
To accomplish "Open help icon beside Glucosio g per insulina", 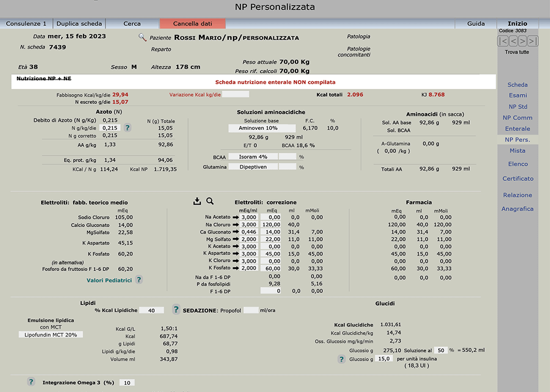I will [342, 359].
